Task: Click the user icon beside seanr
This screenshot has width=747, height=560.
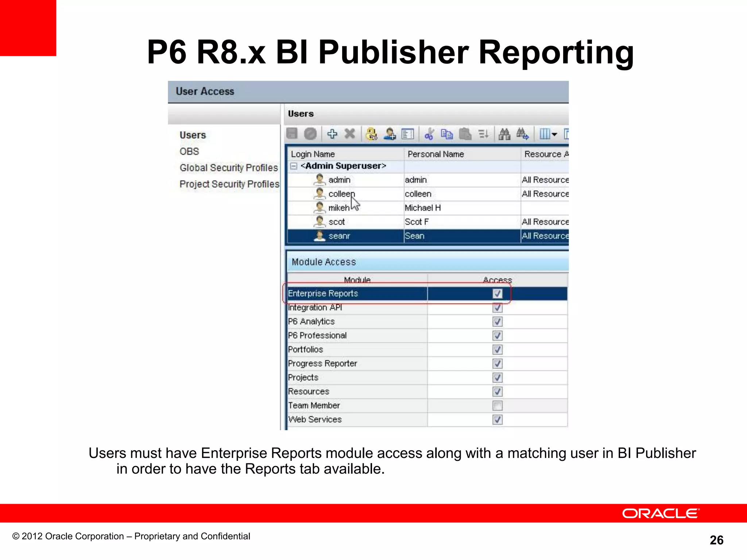Action: click(x=320, y=236)
